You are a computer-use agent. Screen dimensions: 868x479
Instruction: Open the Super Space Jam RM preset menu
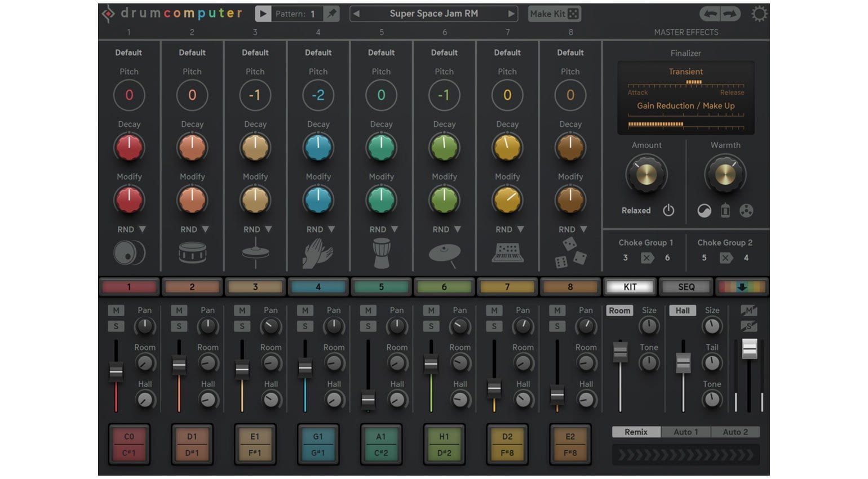(433, 14)
